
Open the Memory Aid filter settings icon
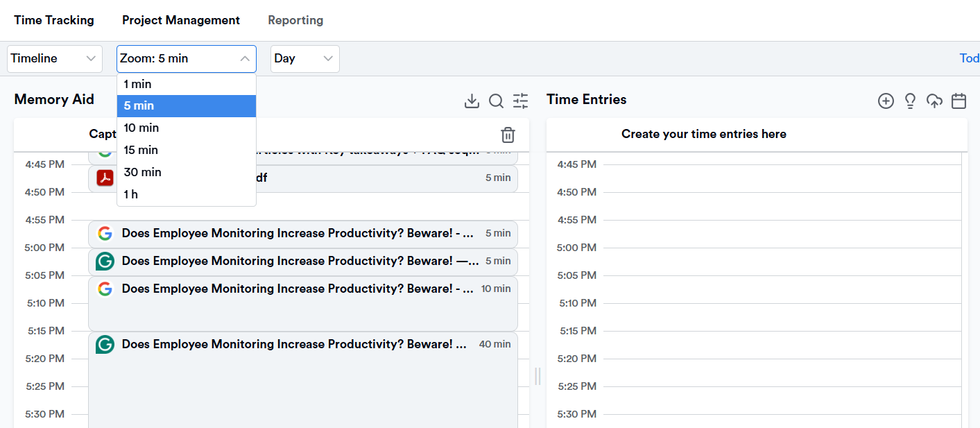(520, 101)
